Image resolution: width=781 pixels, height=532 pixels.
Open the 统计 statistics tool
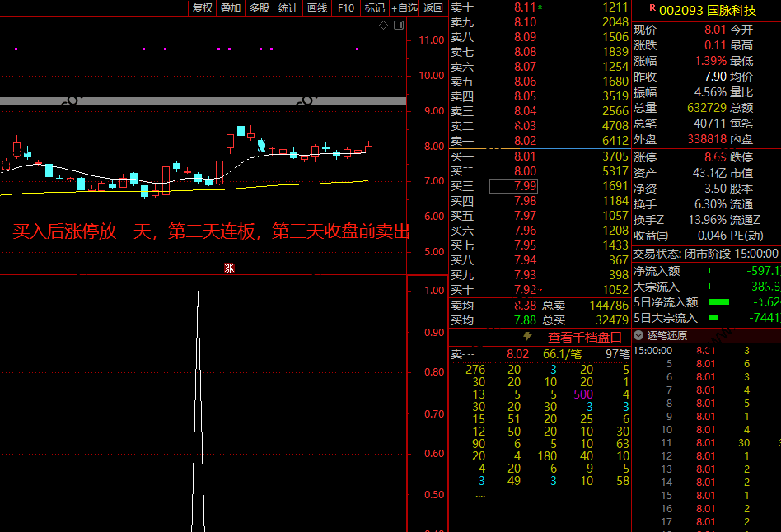288,8
